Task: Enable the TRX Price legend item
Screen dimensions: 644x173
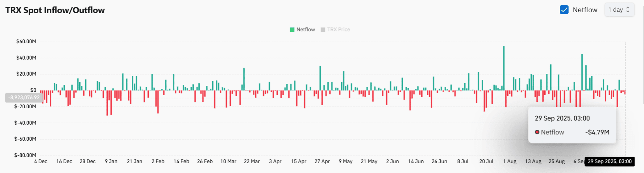Action: (x=335, y=30)
